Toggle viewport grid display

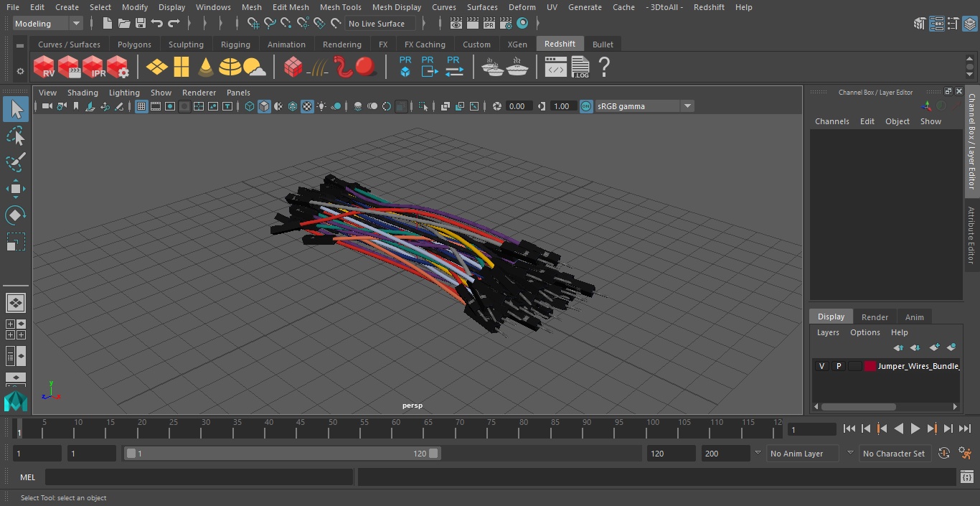pyautogui.click(x=141, y=106)
